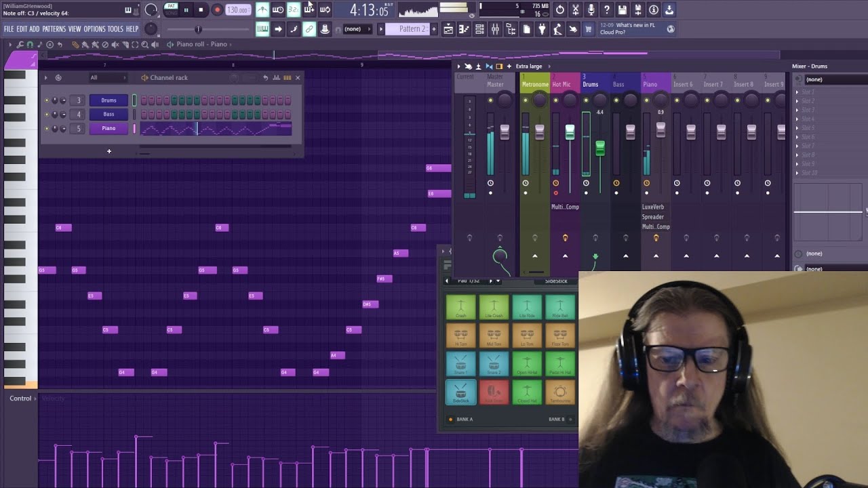The height and width of the screenshot is (488, 868).
Task: Open the project info icon
Action: (653, 9)
